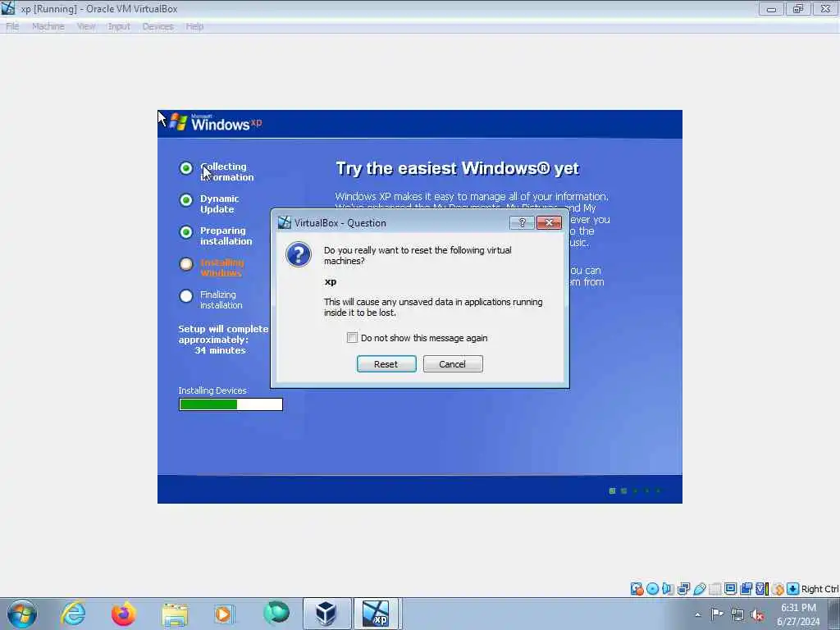Image resolution: width=840 pixels, height=630 pixels.
Task: Select the xp VM taskbar button
Action: coord(376,614)
